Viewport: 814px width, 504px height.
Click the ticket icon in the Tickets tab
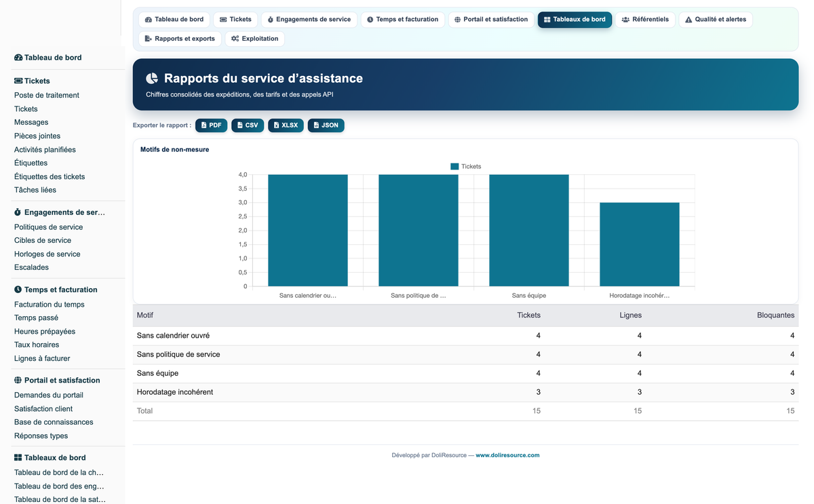coord(223,20)
